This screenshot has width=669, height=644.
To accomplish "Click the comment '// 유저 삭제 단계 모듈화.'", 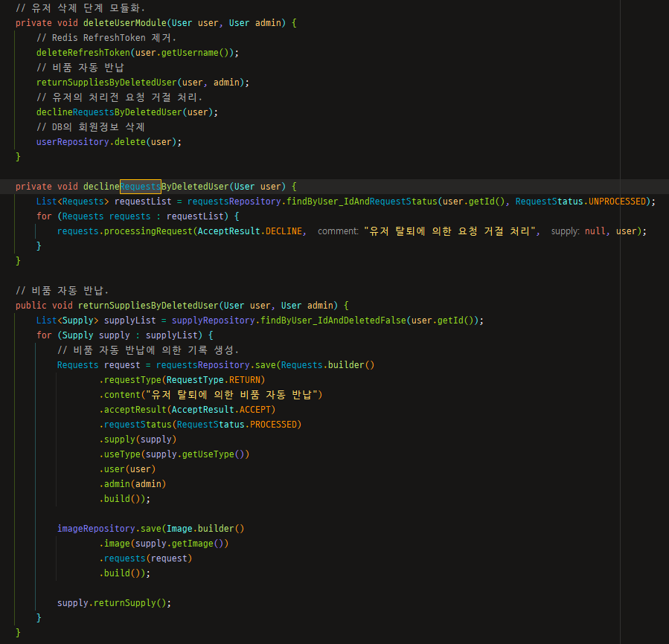I will point(80,8).
